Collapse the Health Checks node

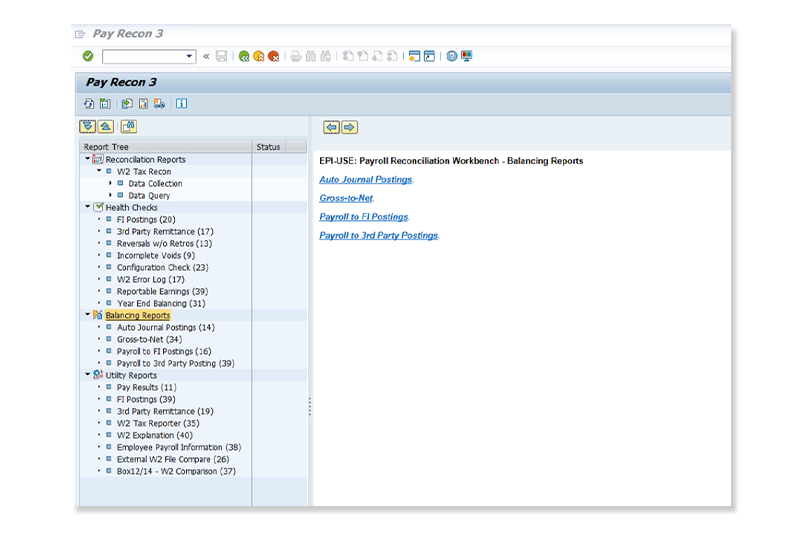coord(87,207)
